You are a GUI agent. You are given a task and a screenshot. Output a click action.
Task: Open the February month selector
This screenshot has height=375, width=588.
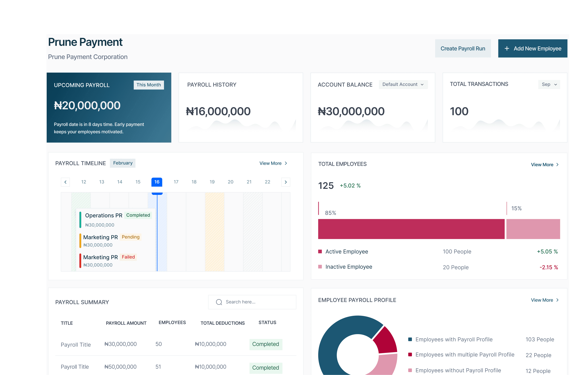coord(123,163)
